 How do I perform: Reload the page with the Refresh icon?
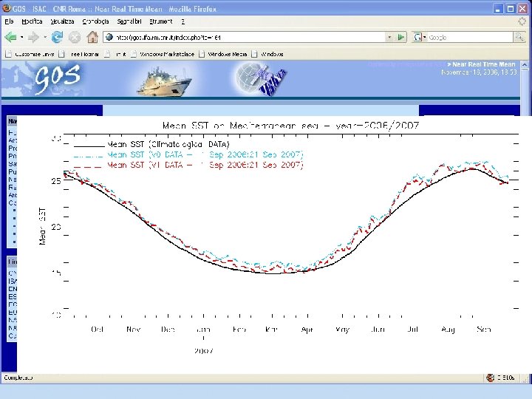(57, 37)
